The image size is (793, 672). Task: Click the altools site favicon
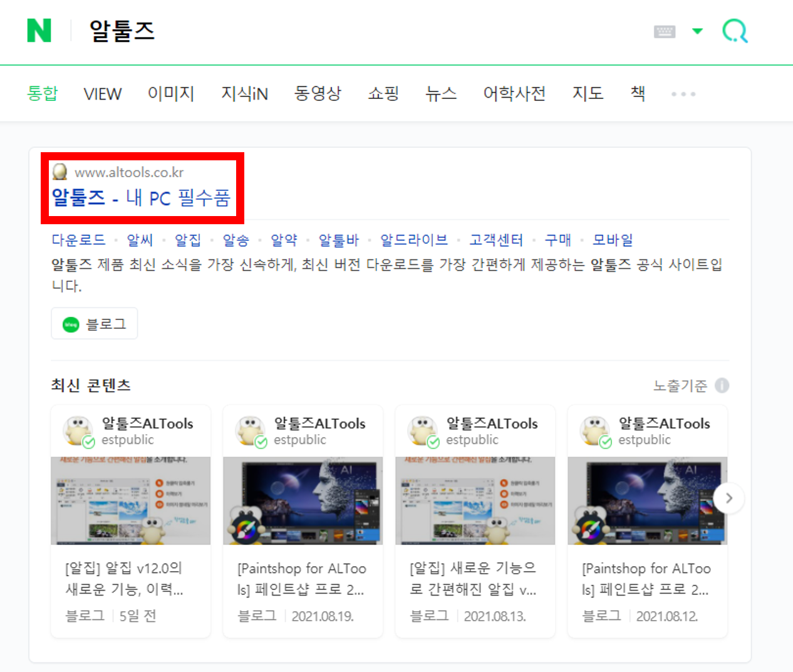[60, 172]
